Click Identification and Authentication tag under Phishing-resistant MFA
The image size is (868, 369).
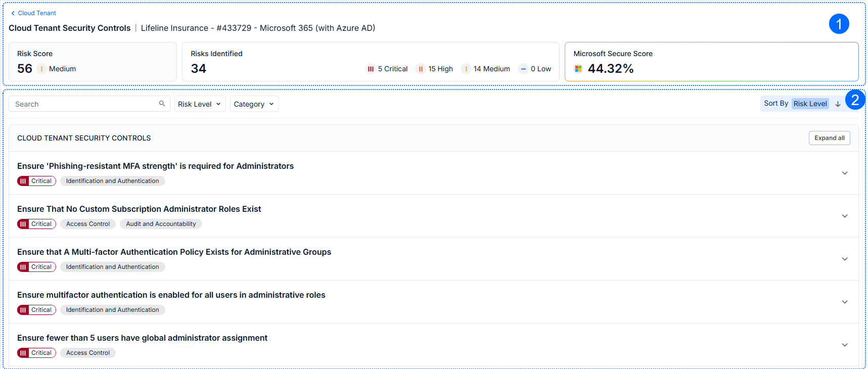112,181
